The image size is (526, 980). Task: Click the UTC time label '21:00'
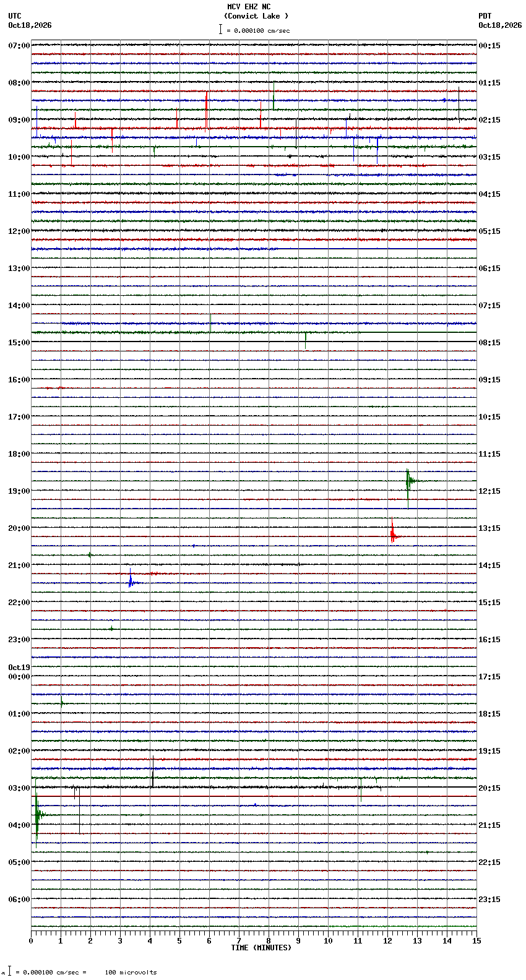click(19, 565)
